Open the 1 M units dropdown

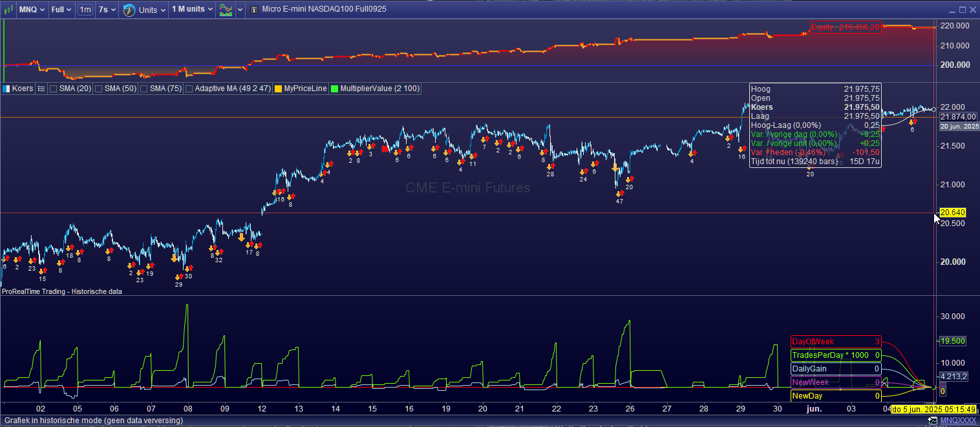[193, 10]
